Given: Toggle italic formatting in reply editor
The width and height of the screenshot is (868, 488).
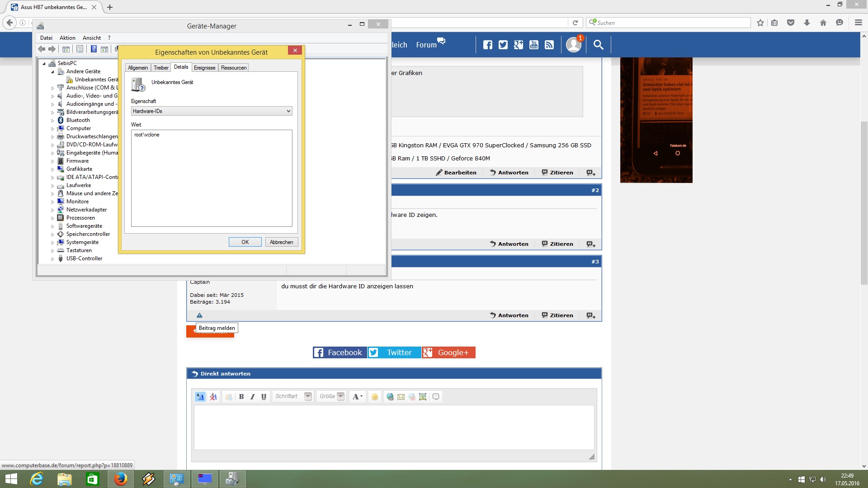Looking at the screenshot, I should (x=252, y=397).
